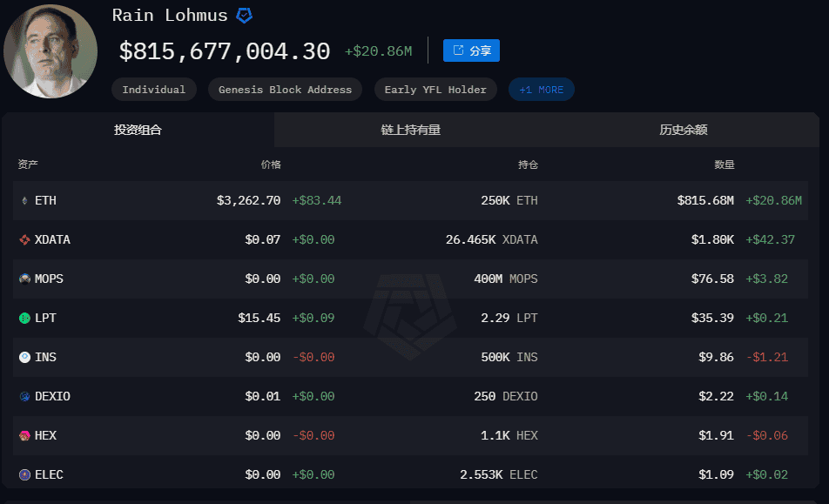
Task: Select the 投资组合 portfolio tab
Action: point(138,130)
